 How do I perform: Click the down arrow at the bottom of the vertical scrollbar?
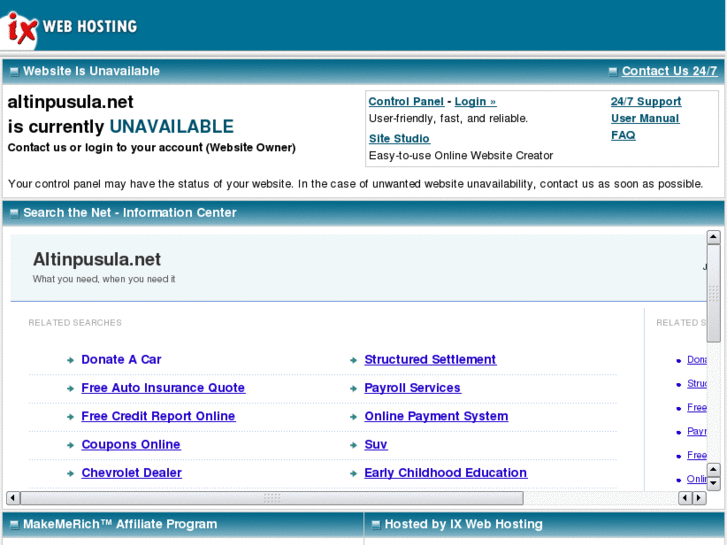[713, 484]
